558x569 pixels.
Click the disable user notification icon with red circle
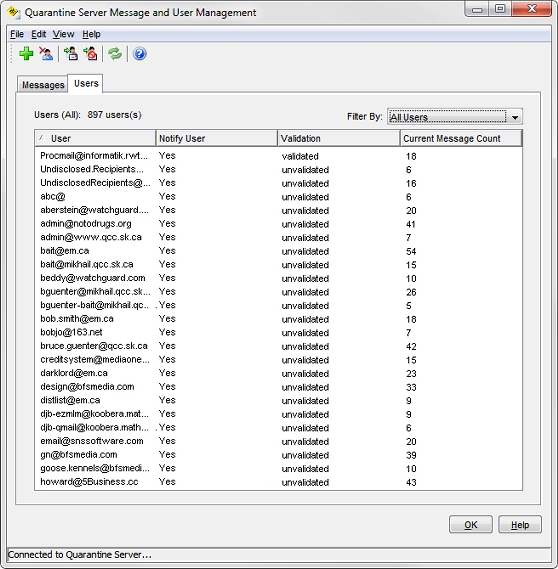coord(90,54)
